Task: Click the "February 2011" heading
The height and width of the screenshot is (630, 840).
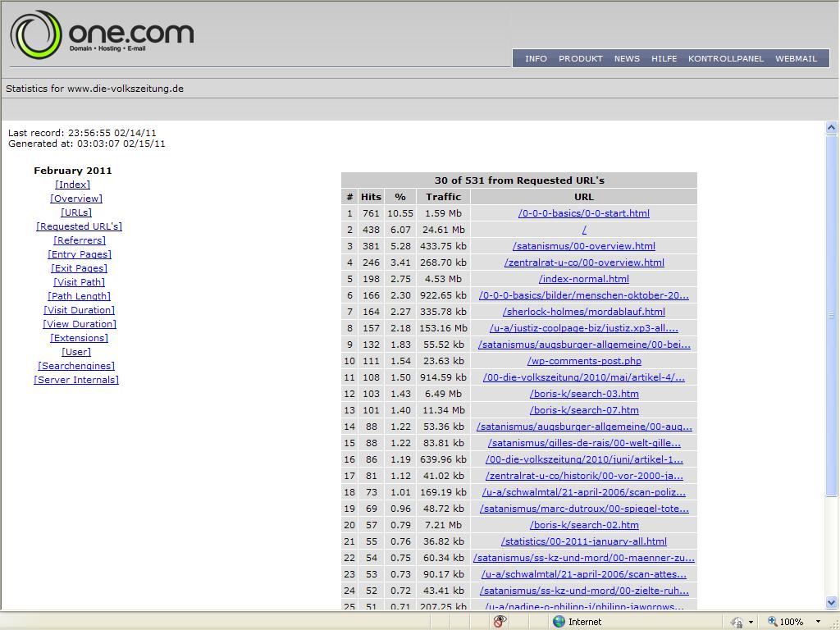Action: click(73, 171)
